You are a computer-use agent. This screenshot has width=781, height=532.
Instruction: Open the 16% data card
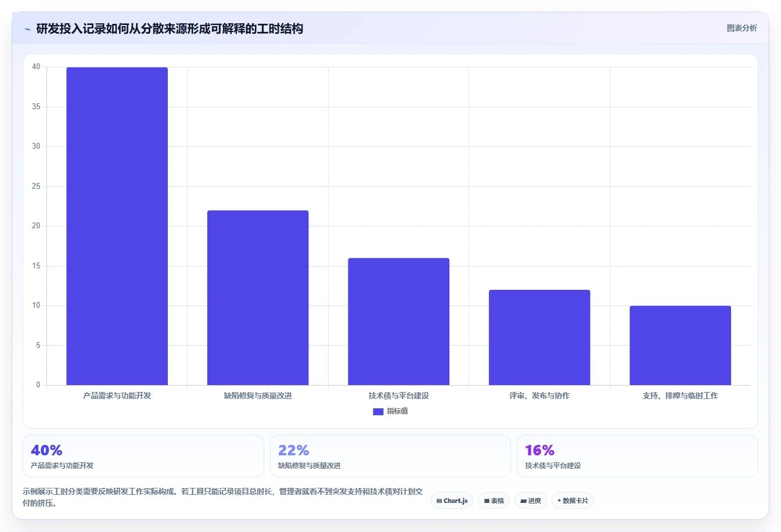[638, 456]
